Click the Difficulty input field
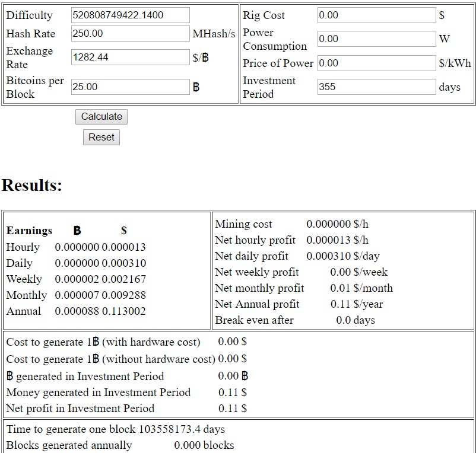Viewport: 476px width, 453px height. (130, 15)
